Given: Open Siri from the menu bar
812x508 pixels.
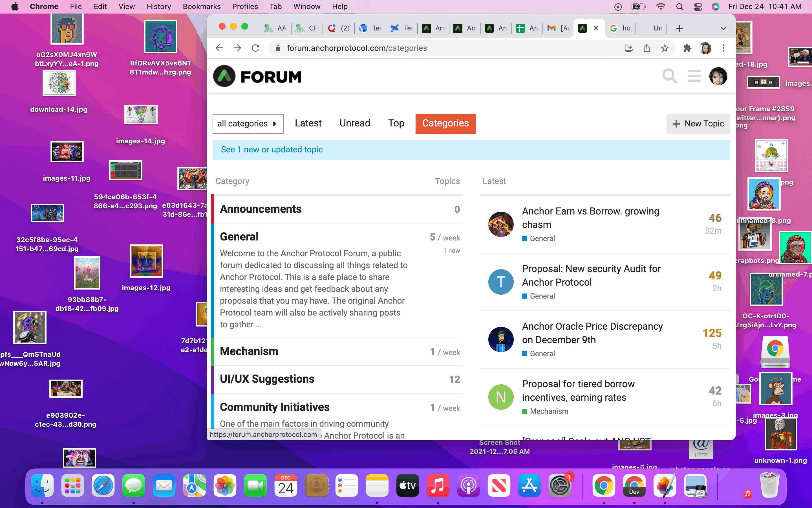Looking at the screenshot, I should [x=715, y=7].
